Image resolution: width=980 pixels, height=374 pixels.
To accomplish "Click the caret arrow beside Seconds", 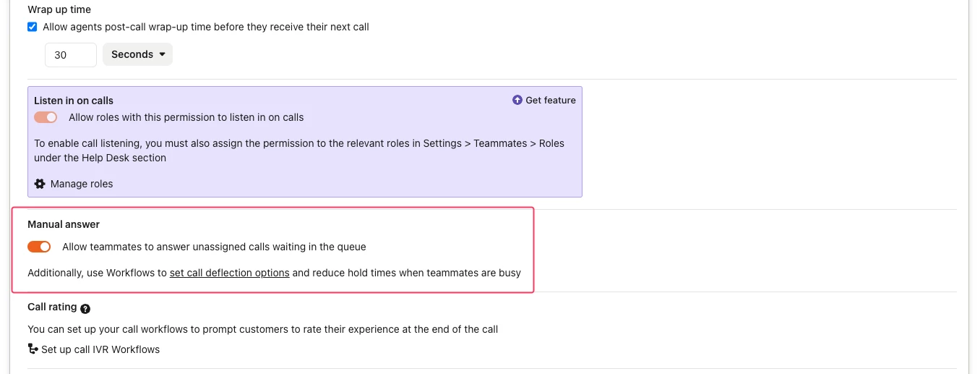I will click(x=162, y=54).
